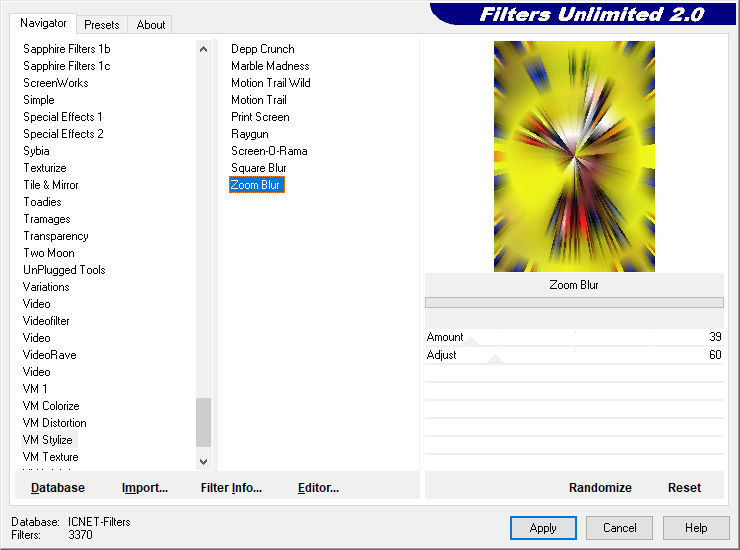The height and width of the screenshot is (550, 740).
Task: Open the Presets tab
Action: (101, 25)
